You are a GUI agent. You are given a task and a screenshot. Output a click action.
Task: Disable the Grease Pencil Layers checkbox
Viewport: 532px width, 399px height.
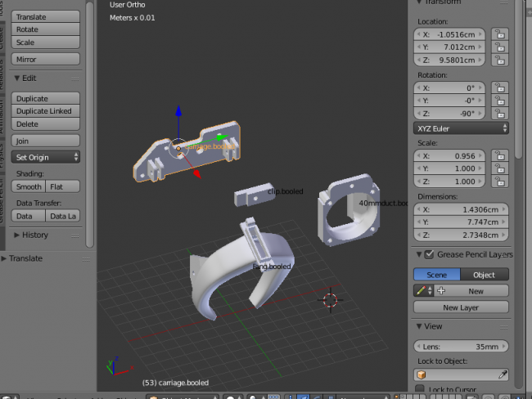click(430, 255)
